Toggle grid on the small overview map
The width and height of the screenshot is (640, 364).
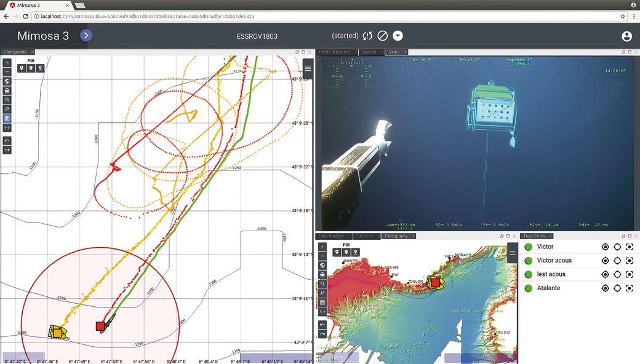pos(322,303)
